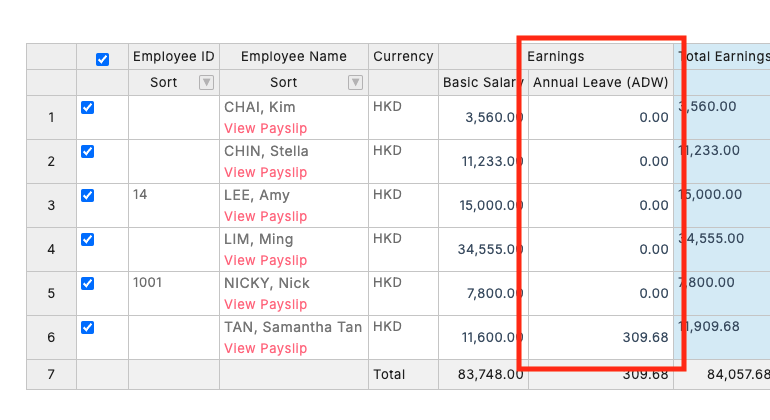
Task: Click basic salary 3,560.00 cell
Action: 483,117
